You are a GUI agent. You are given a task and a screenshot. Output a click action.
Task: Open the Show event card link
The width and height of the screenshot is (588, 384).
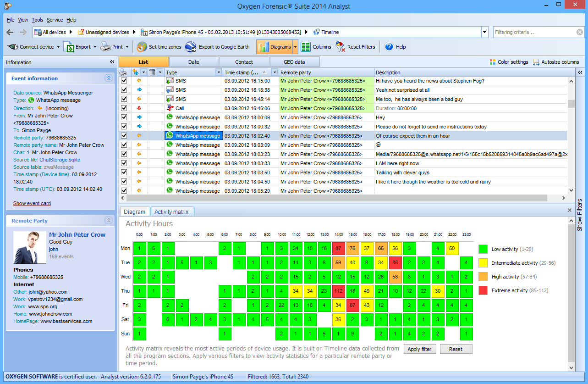pos(32,203)
